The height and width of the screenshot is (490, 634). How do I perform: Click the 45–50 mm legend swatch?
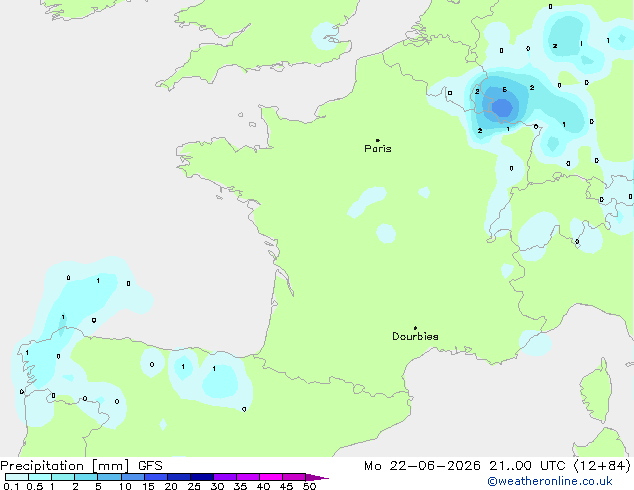[294, 477]
